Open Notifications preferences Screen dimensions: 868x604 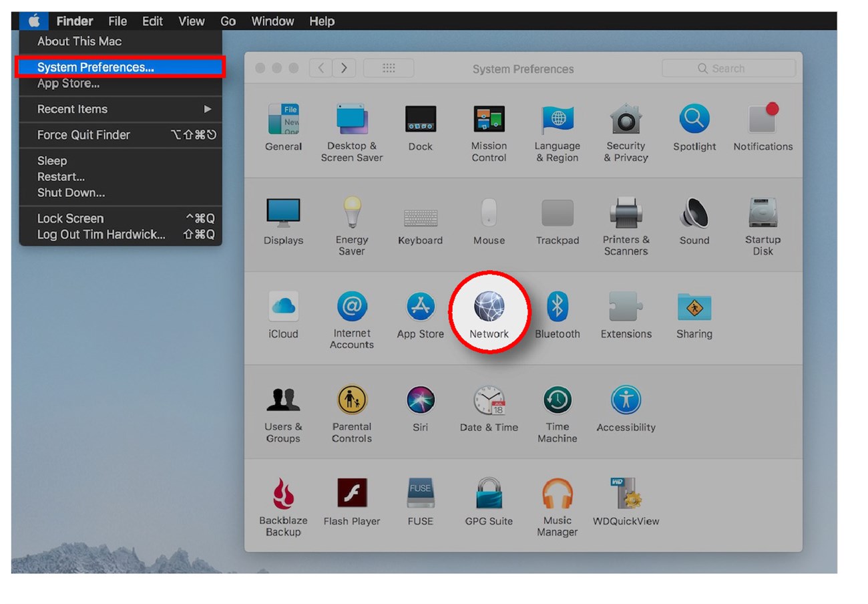(x=763, y=128)
